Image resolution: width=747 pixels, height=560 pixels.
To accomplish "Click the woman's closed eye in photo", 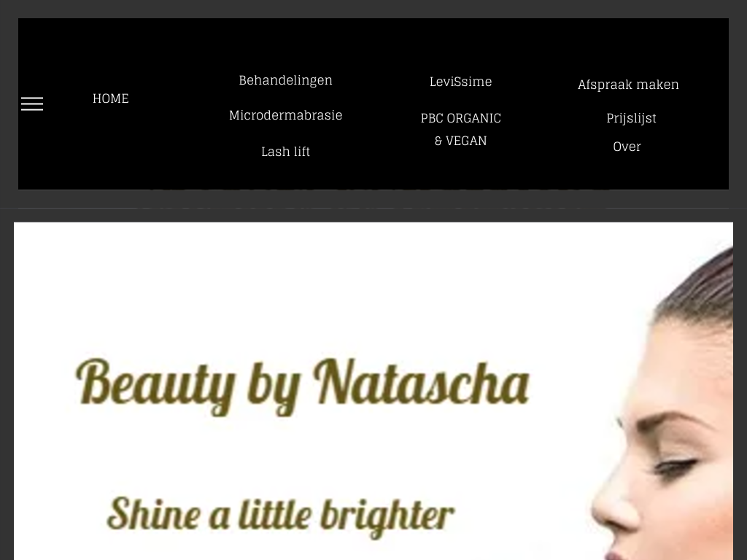I will [x=676, y=464].
